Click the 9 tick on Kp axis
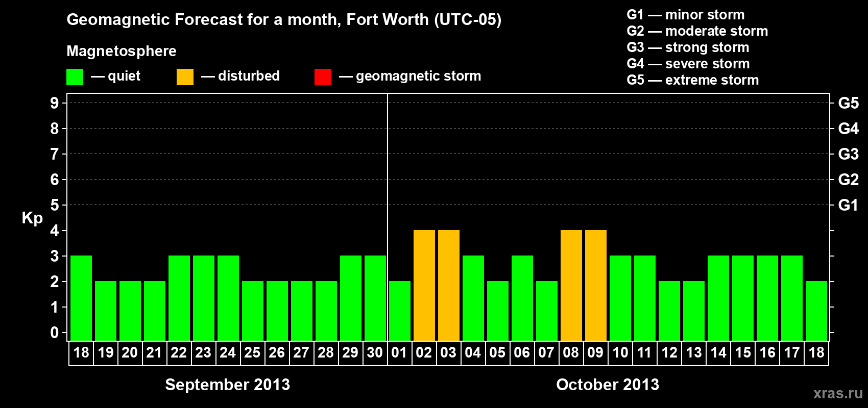 click(55, 103)
